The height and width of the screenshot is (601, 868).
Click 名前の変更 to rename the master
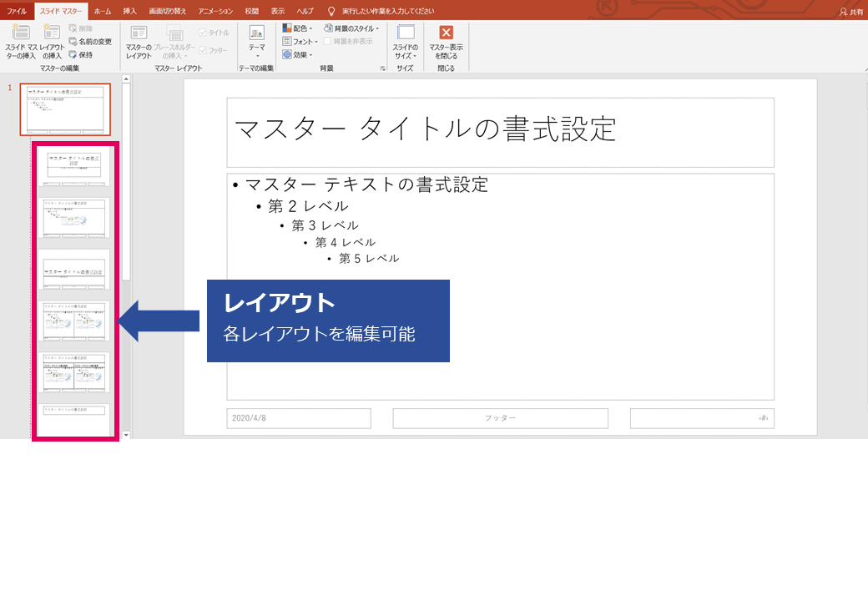coord(89,42)
